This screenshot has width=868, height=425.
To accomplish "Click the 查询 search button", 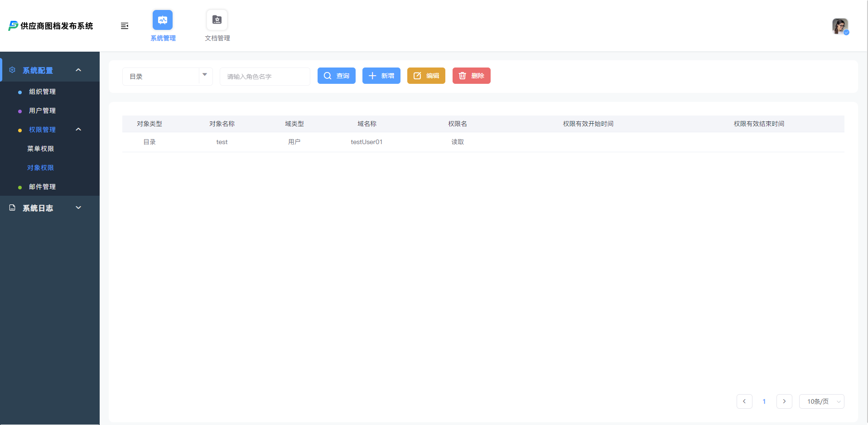I will (336, 76).
